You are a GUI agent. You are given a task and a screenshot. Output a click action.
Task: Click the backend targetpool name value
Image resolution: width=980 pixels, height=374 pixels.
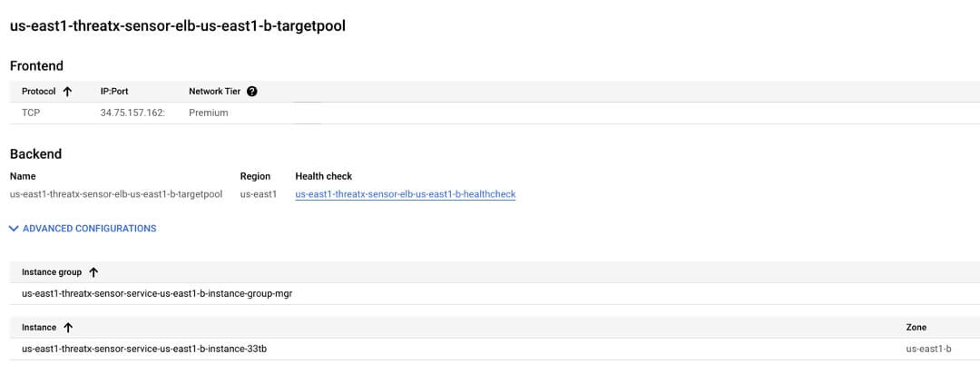(x=115, y=194)
